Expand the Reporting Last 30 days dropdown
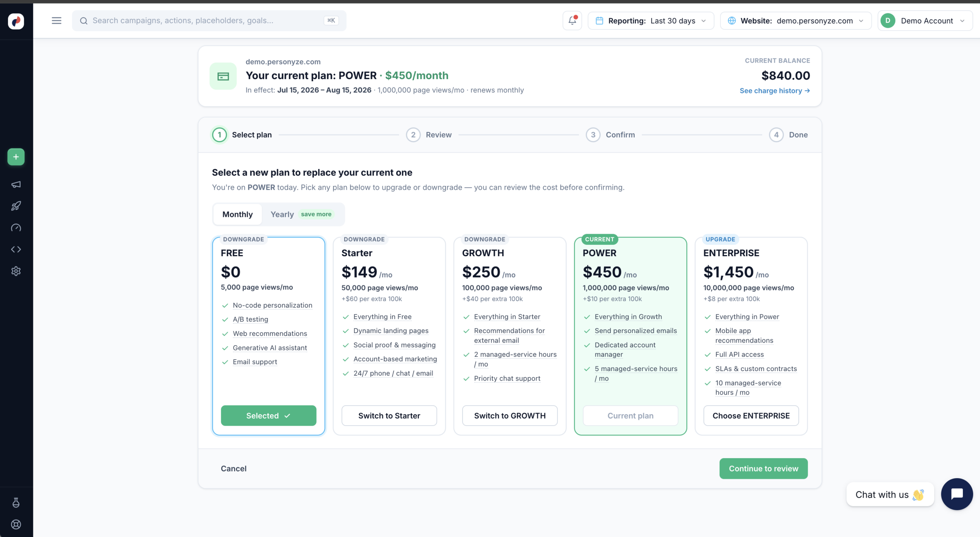980x537 pixels. tap(651, 21)
